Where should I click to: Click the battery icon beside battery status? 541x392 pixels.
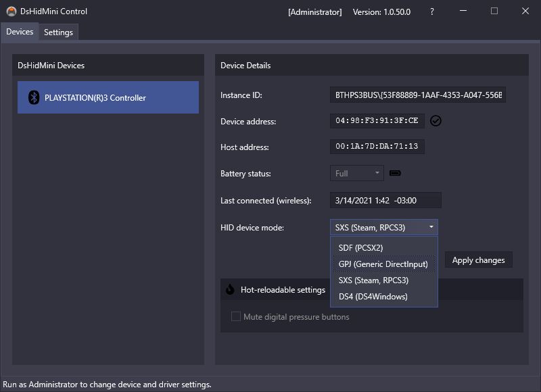395,173
